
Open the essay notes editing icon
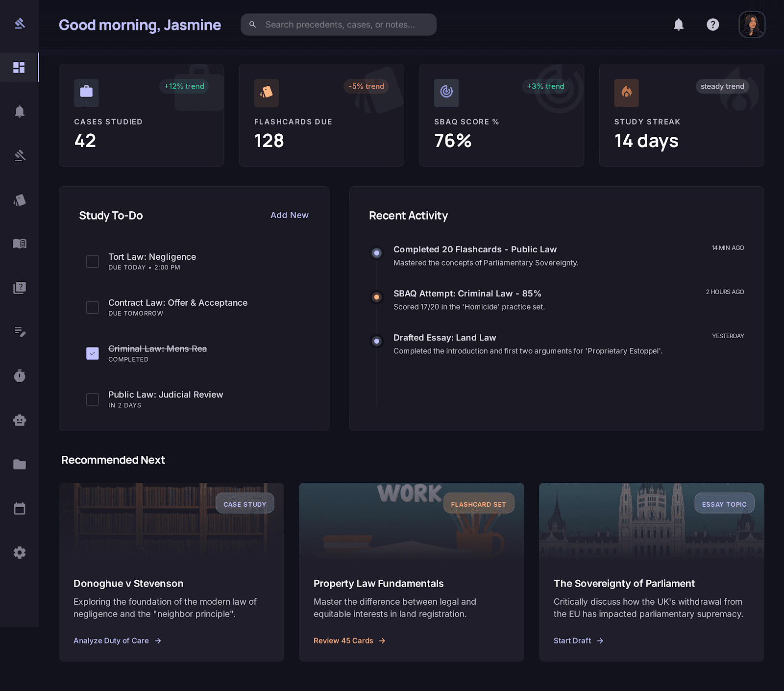pyautogui.click(x=20, y=332)
